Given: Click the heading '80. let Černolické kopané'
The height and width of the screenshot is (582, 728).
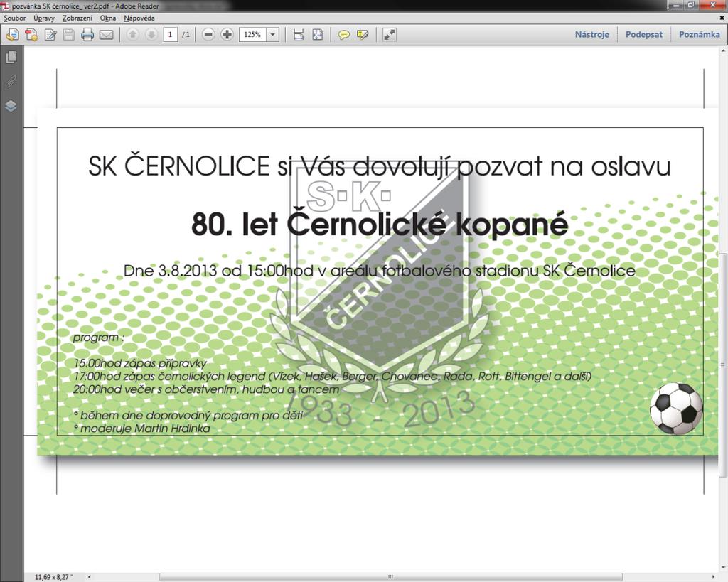Looking at the screenshot, I should [380, 224].
